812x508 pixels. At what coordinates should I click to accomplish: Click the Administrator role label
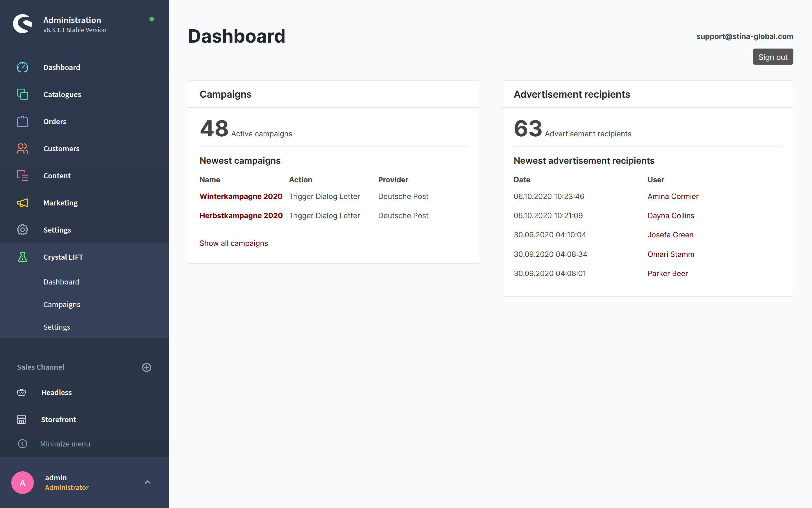click(x=67, y=487)
